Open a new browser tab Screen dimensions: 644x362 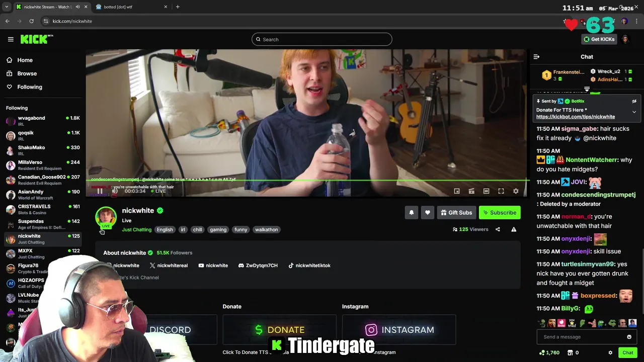[178, 7]
